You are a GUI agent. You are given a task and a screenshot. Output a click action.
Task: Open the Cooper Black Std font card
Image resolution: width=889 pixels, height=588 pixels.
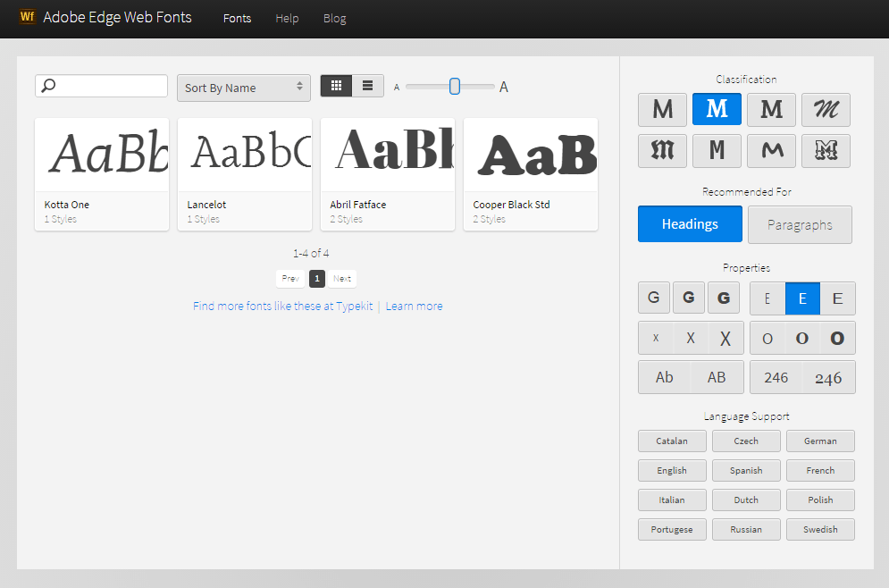click(531, 174)
